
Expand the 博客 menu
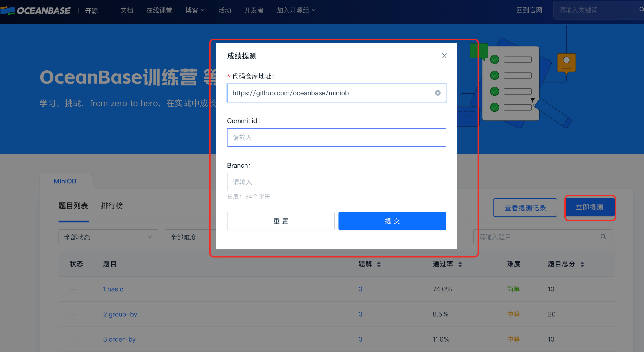click(x=195, y=10)
